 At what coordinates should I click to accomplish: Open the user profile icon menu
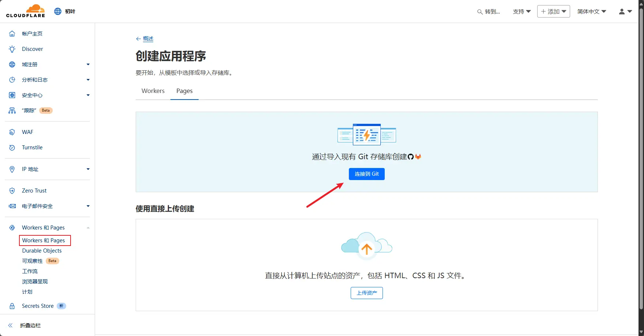pos(625,12)
